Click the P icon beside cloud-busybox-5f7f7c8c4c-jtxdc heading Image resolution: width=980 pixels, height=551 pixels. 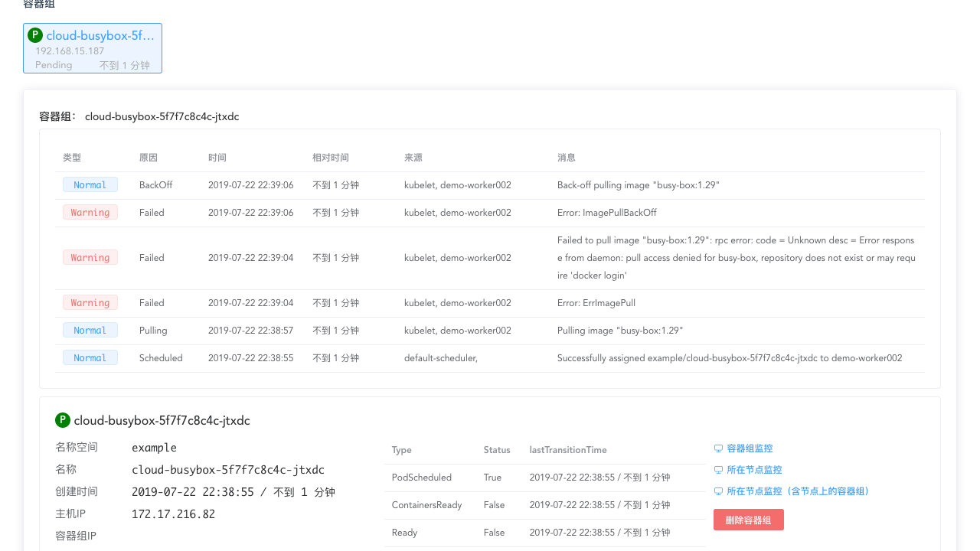(x=62, y=420)
